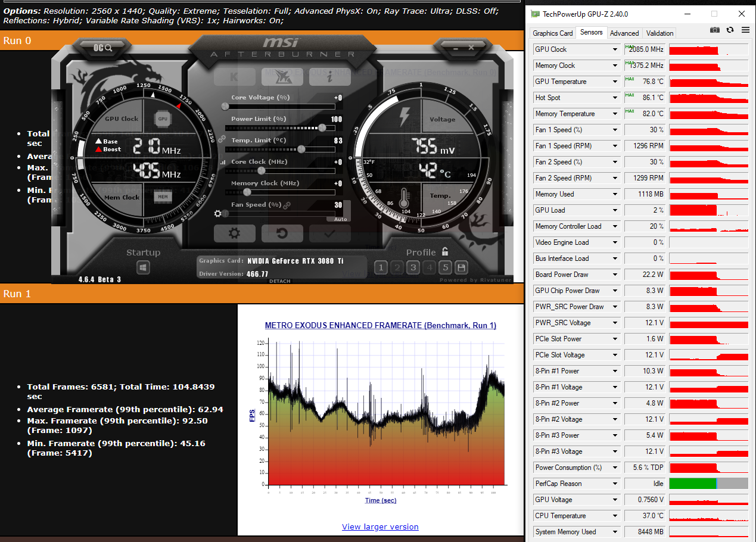Load Afterburner profile 1
The image size is (756, 542).
(x=381, y=267)
